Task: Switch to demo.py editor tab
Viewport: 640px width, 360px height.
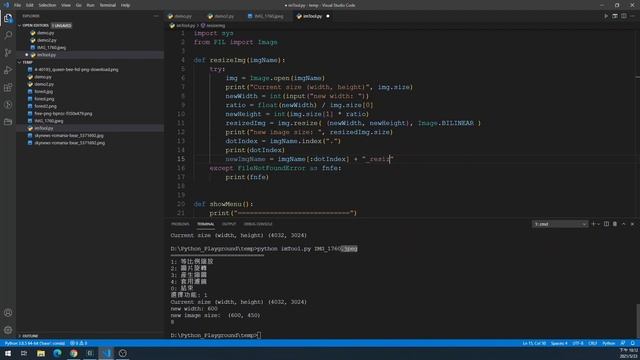Action: [183, 16]
